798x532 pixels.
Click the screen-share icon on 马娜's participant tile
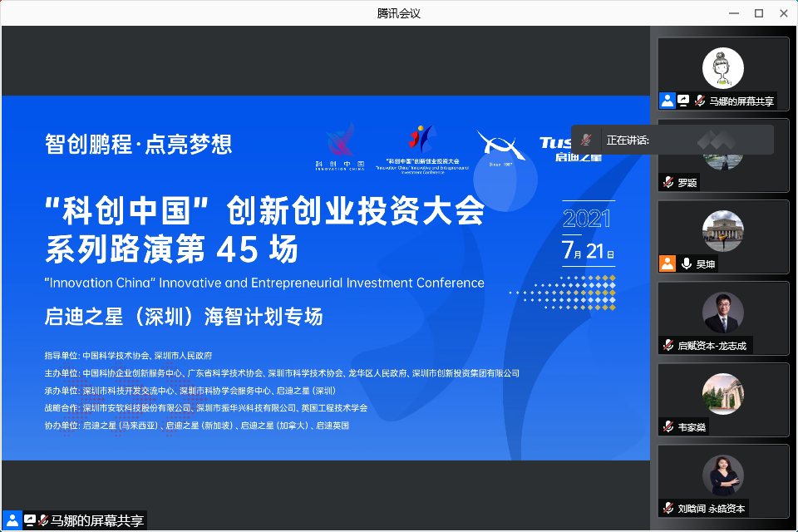(683, 101)
